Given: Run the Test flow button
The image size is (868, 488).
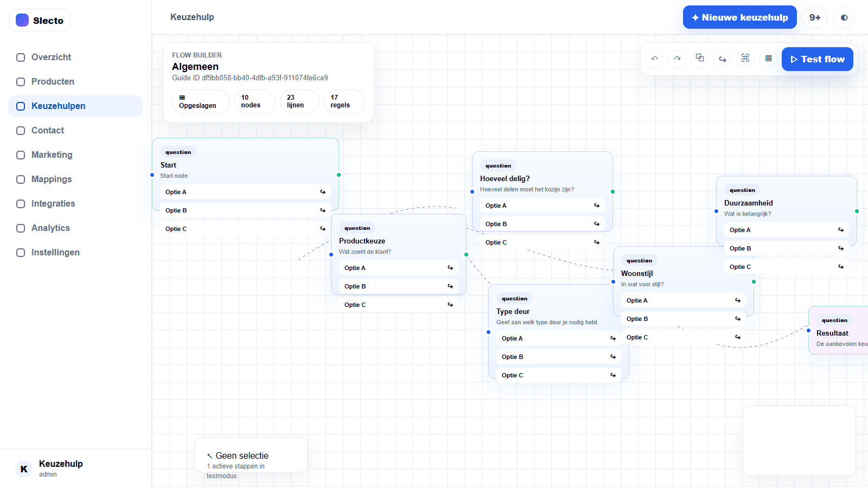Looking at the screenshot, I should point(817,59).
